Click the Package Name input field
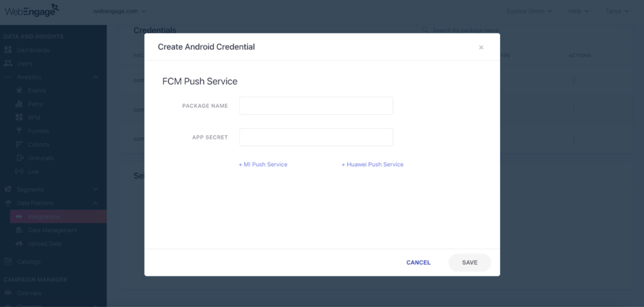The height and width of the screenshot is (307, 644). (x=316, y=106)
